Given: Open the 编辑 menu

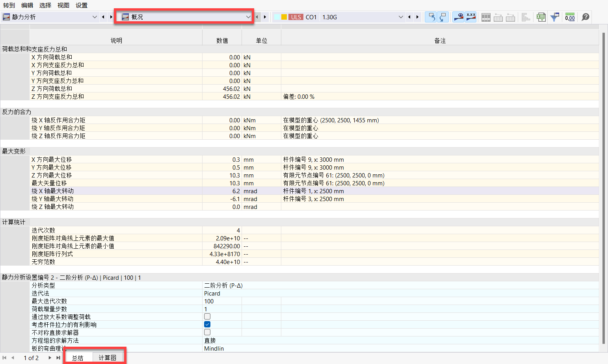Looking at the screenshot, I should (x=27, y=5).
